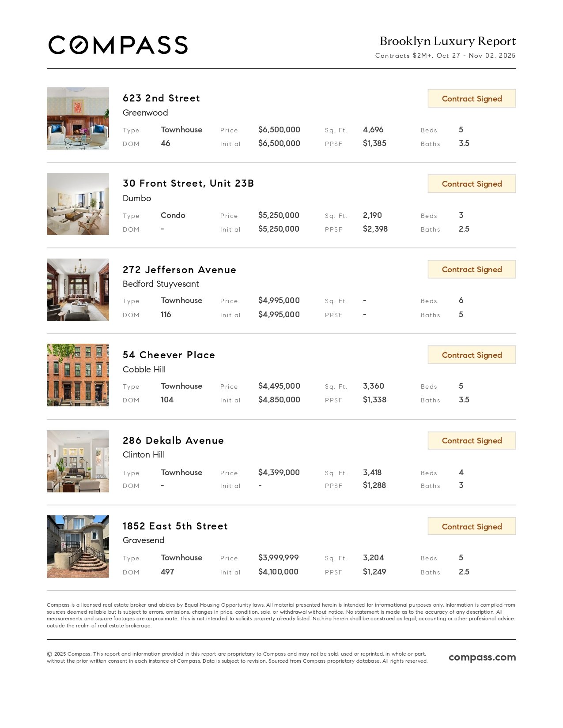View the 286 Dekalb Avenue listing photo
The width and height of the screenshot is (563, 728).
tap(78, 461)
